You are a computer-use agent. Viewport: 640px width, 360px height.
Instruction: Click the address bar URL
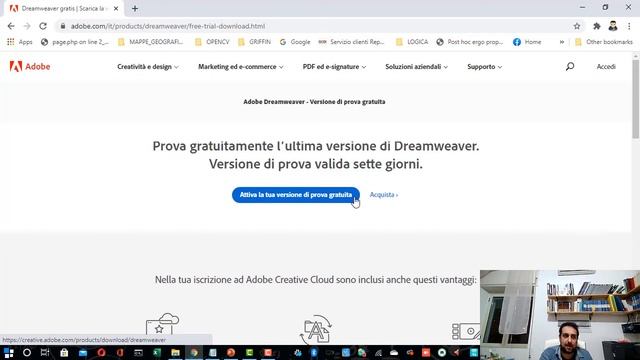(x=168, y=26)
